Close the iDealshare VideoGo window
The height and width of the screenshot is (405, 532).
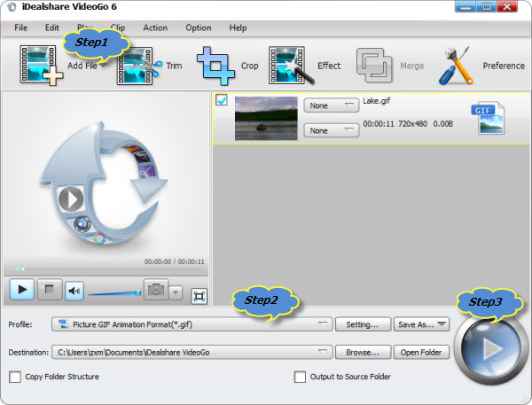click(x=507, y=7)
